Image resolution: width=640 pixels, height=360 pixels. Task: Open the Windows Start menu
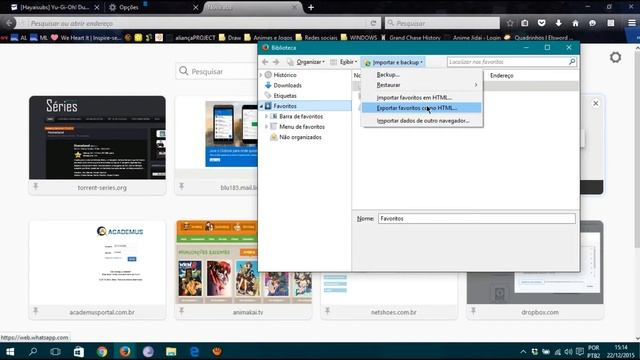pos(10,351)
